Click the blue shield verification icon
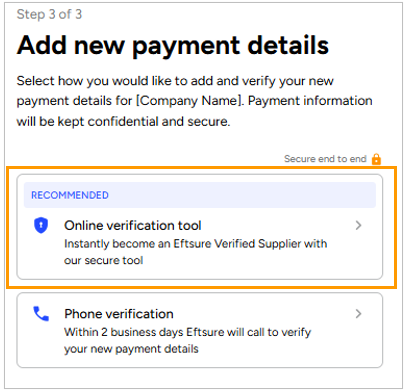The height and width of the screenshot is (391, 404). tap(41, 225)
